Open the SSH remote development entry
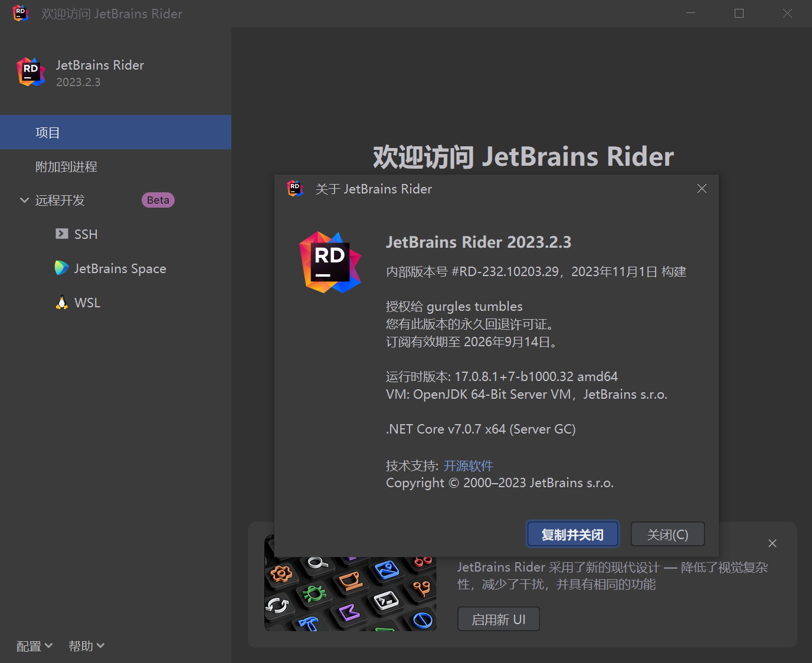 point(116,234)
